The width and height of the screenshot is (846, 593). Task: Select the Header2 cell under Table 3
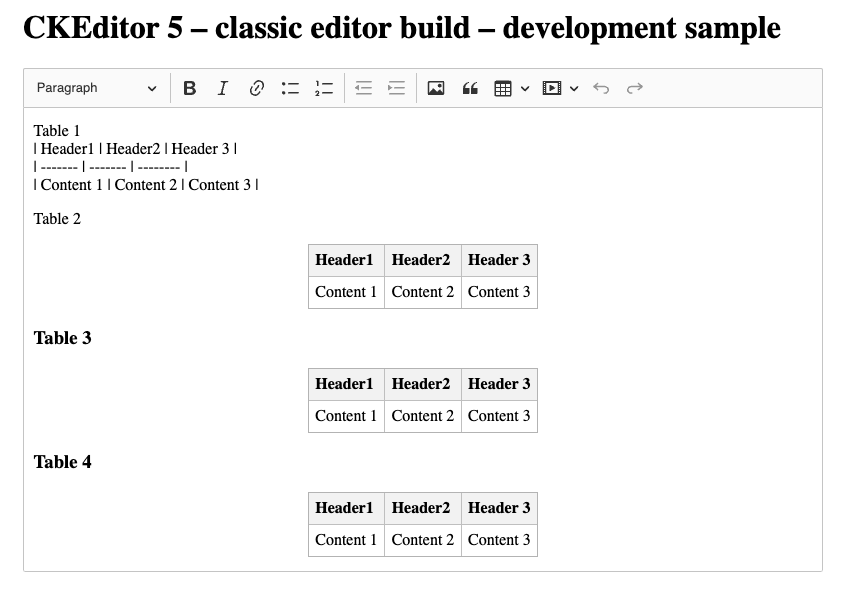[423, 385]
